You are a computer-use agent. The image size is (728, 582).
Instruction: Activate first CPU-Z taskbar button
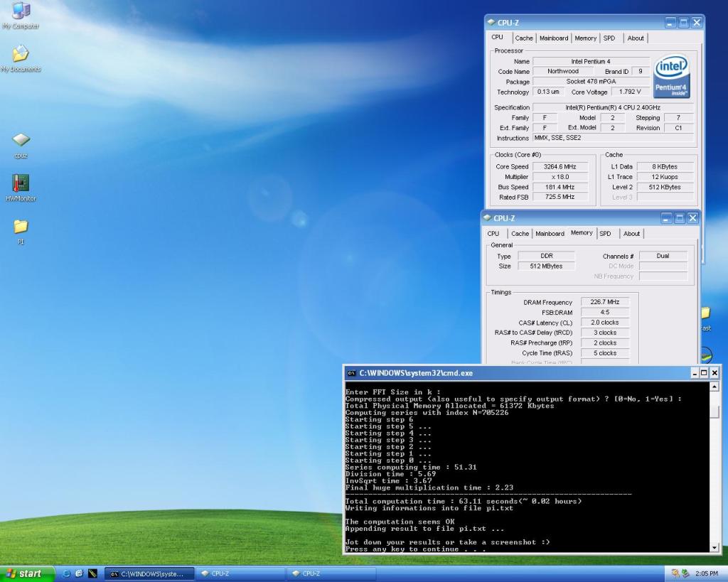[x=240, y=574]
